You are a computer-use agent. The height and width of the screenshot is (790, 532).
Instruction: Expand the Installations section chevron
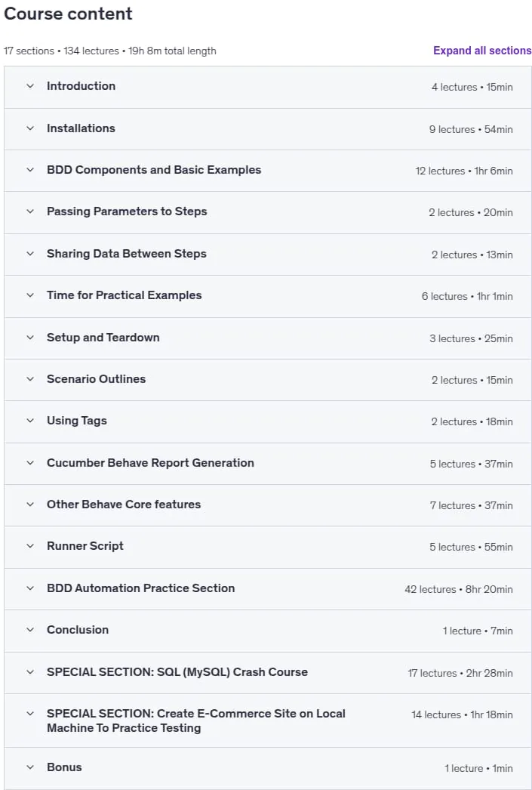click(x=30, y=128)
